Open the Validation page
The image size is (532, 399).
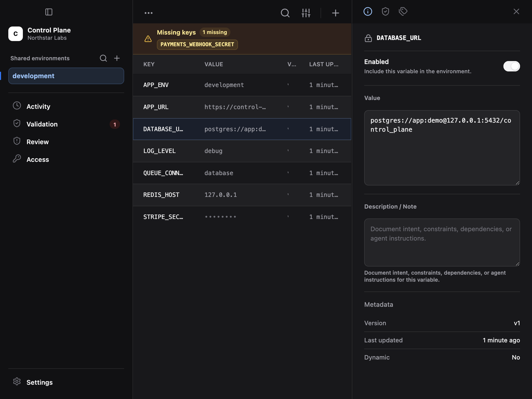pos(66,124)
